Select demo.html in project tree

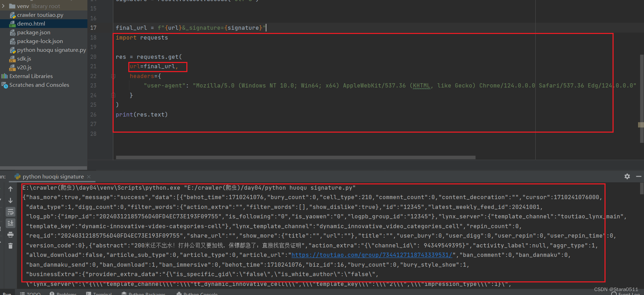tap(31, 23)
